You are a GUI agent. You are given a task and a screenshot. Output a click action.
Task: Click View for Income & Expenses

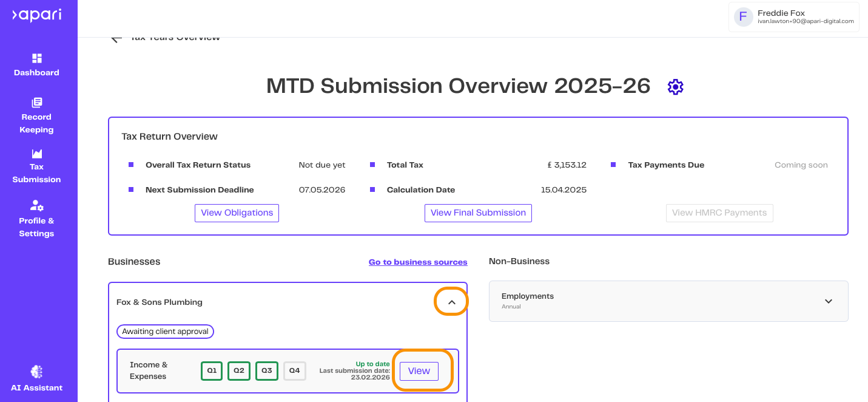point(419,371)
